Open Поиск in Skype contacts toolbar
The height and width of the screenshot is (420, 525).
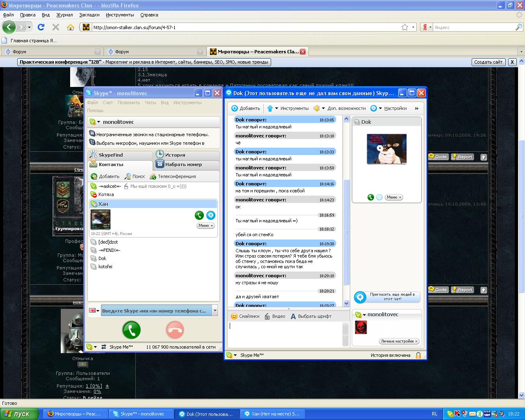pos(135,176)
